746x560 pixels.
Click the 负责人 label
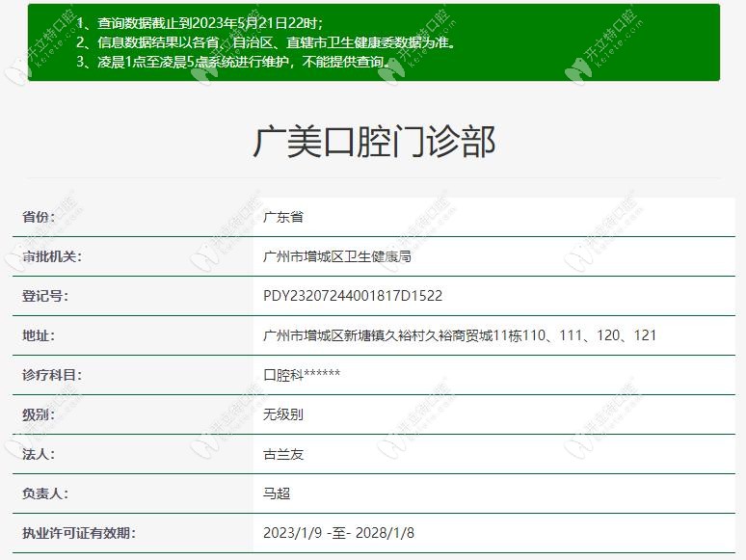tap(45, 493)
